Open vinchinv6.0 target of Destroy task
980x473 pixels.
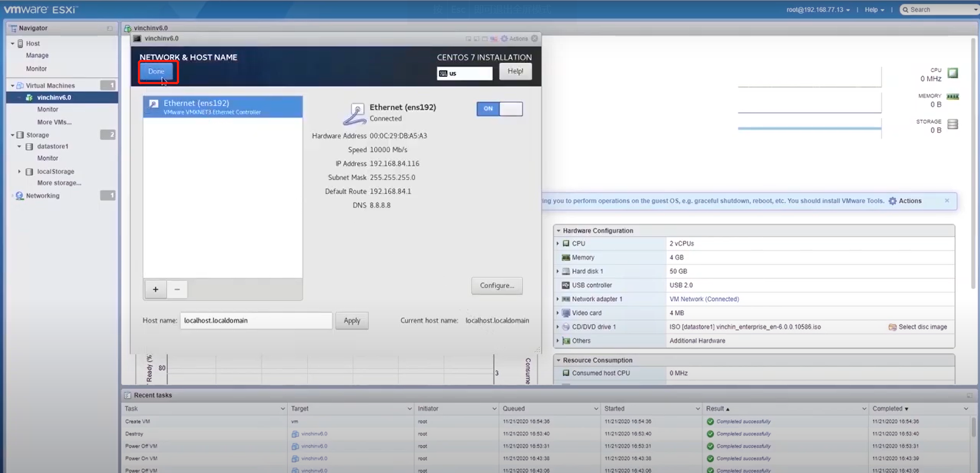pyautogui.click(x=314, y=434)
